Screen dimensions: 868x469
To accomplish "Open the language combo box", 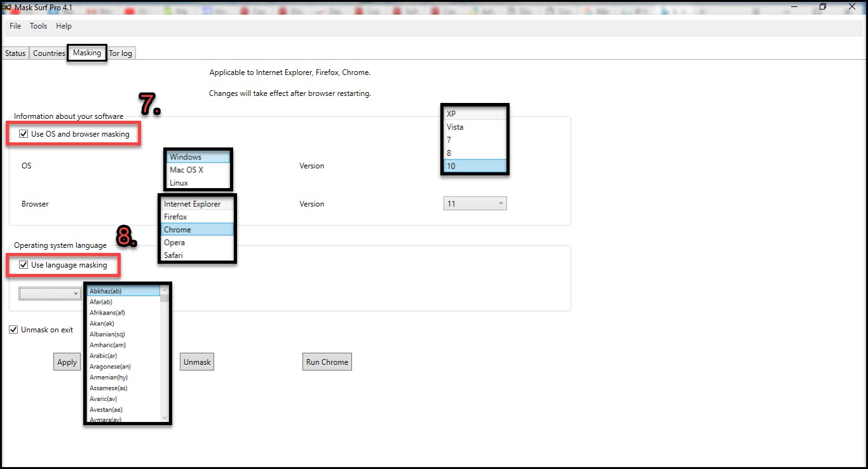I will (50, 293).
